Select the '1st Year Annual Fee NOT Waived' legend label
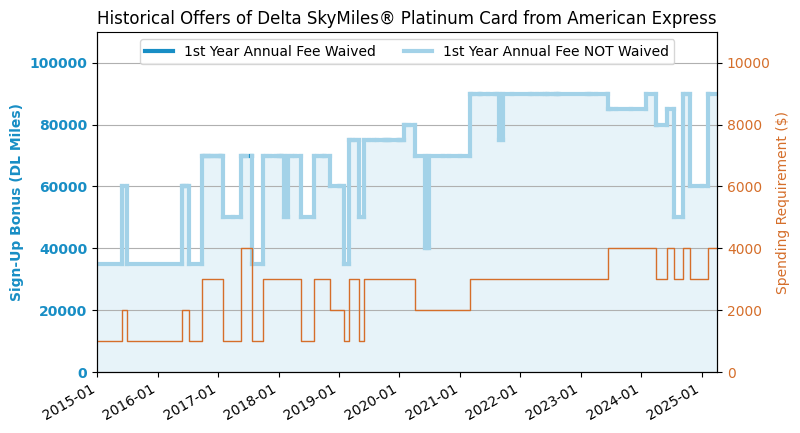The height and width of the screenshot is (433, 800). click(555, 51)
